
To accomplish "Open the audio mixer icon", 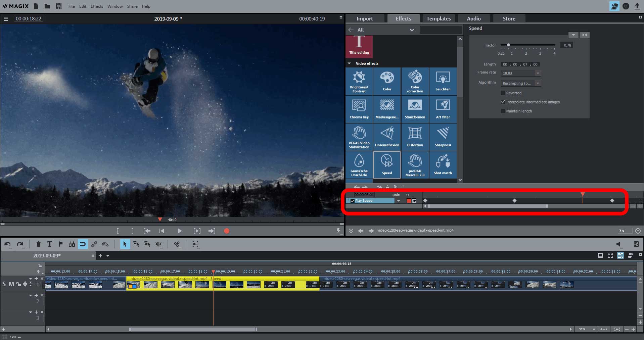I will pos(636,244).
